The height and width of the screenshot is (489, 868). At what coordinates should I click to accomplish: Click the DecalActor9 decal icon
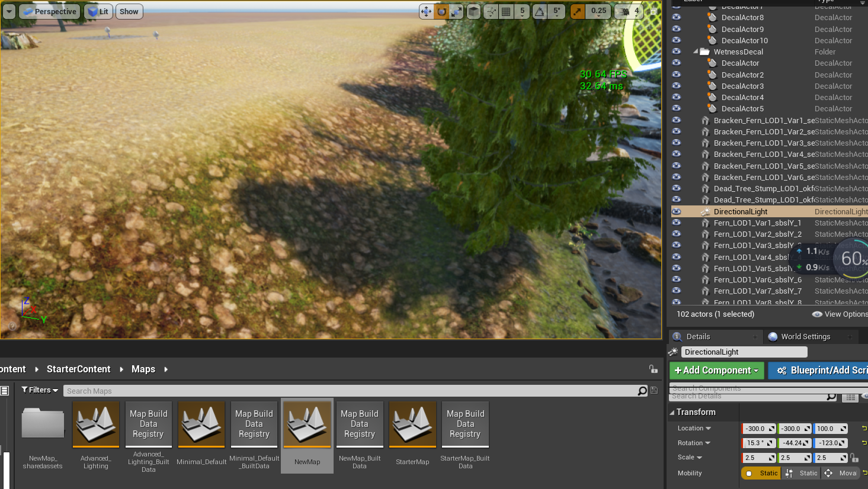(x=712, y=29)
